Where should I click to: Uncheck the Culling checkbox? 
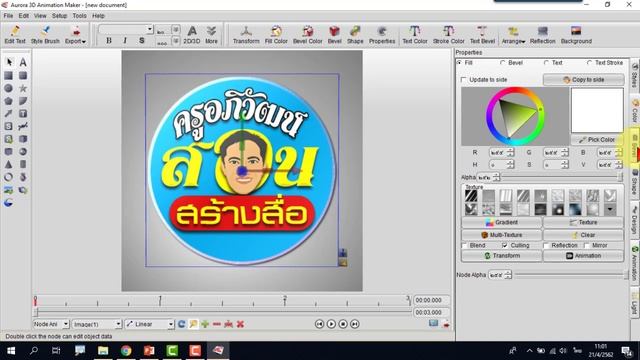tap(505, 246)
